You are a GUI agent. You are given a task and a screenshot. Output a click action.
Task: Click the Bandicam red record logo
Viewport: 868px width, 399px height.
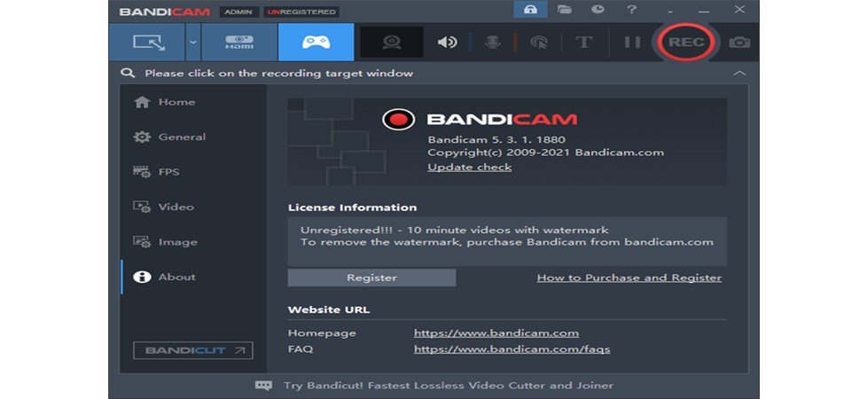click(398, 119)
